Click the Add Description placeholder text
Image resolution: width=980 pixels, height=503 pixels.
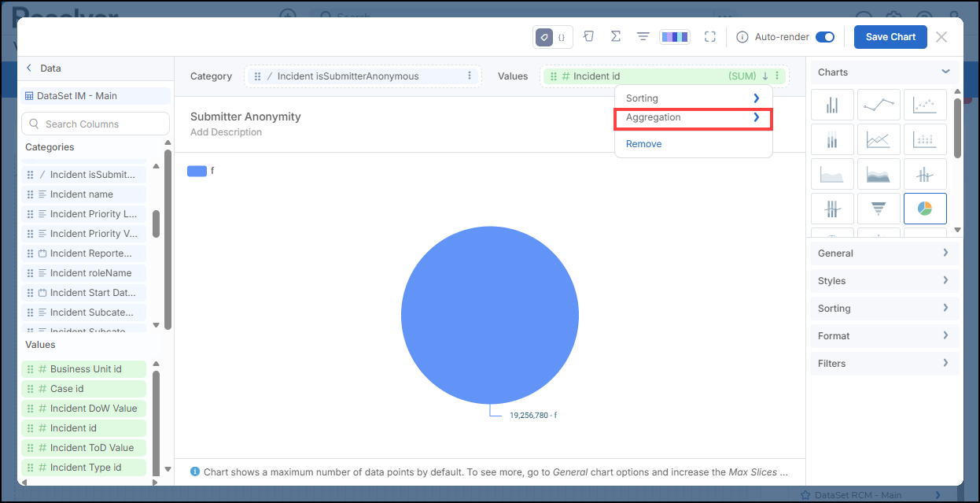[226, 132]
